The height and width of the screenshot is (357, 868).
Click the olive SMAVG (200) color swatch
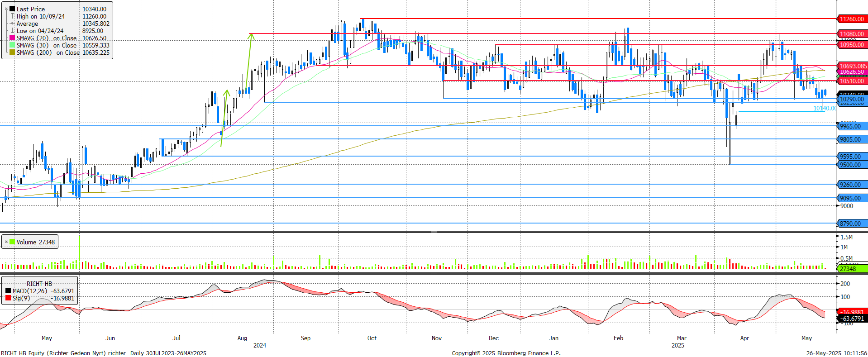click(13, 52)
